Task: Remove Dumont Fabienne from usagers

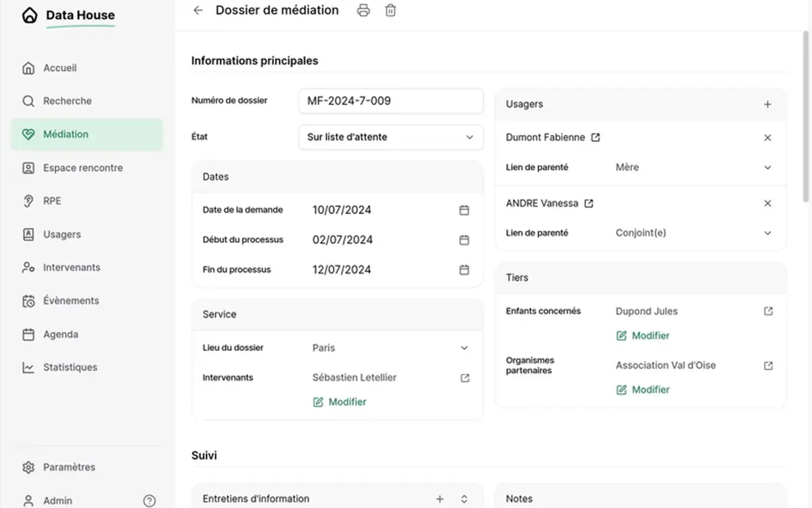Action: pos(767,137)
